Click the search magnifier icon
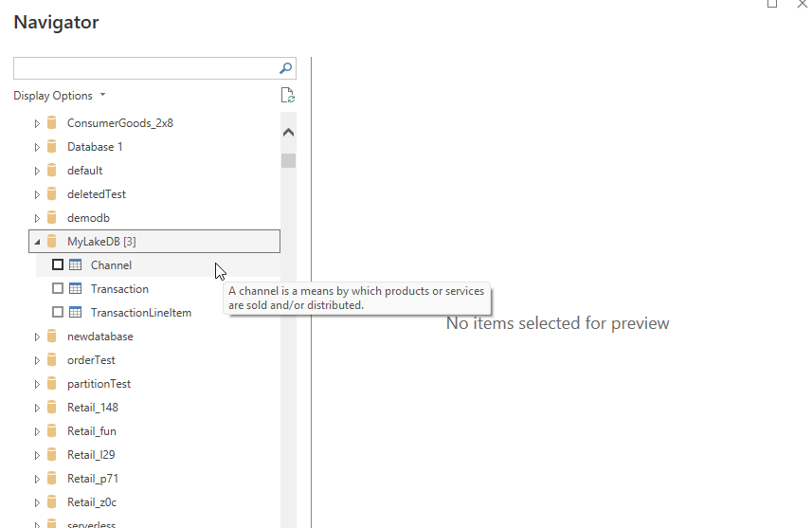This screenshot has height=528, width=812. tap(285, 68)
